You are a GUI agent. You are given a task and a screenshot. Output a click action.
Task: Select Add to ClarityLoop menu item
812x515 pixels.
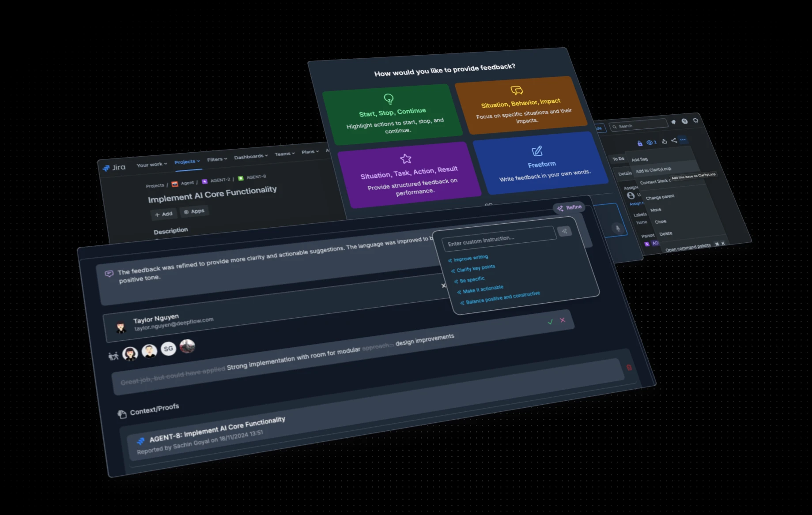click(653, 170)
